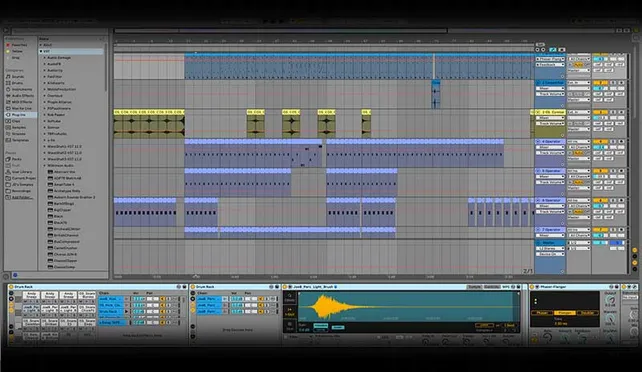Collapse the VST folder in browser
Screen dimensions: 642x372
point(41,52)
